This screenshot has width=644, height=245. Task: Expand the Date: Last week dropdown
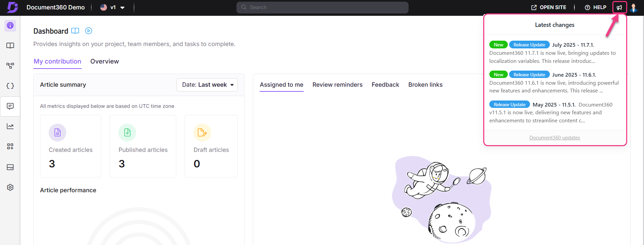207,85
